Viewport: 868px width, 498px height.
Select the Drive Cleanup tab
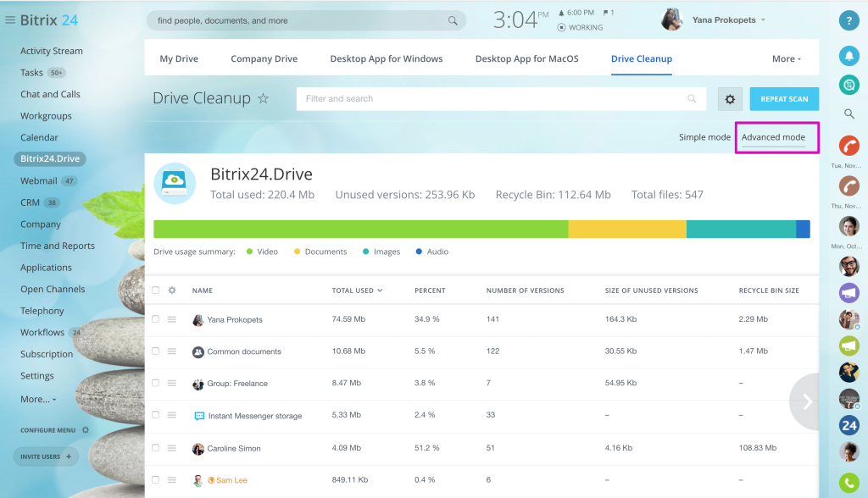coord(642,58)
